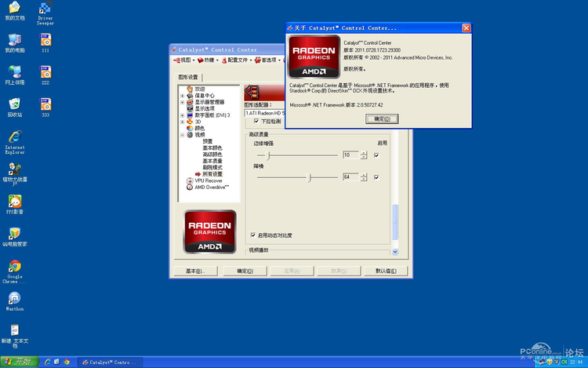Open 我的电脑 desktop icon
The width and height of the screenshot is (588, 368).
point(15,43)
